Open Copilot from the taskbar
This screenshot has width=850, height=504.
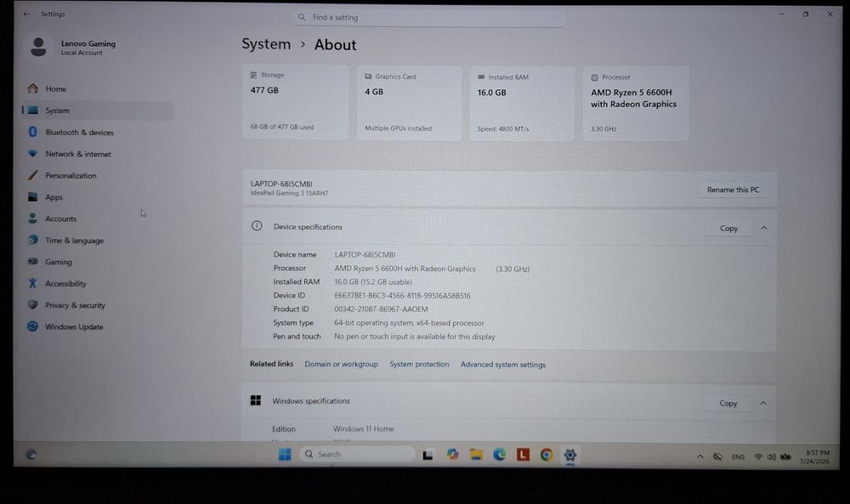[453, 454]
